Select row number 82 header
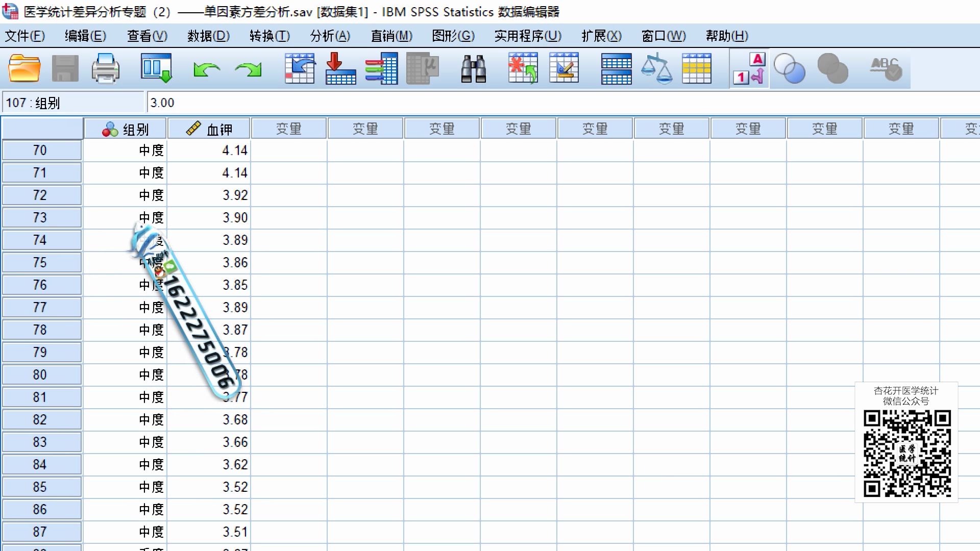The height and width of the screenshot is (551, 980). tap(40, 420)
